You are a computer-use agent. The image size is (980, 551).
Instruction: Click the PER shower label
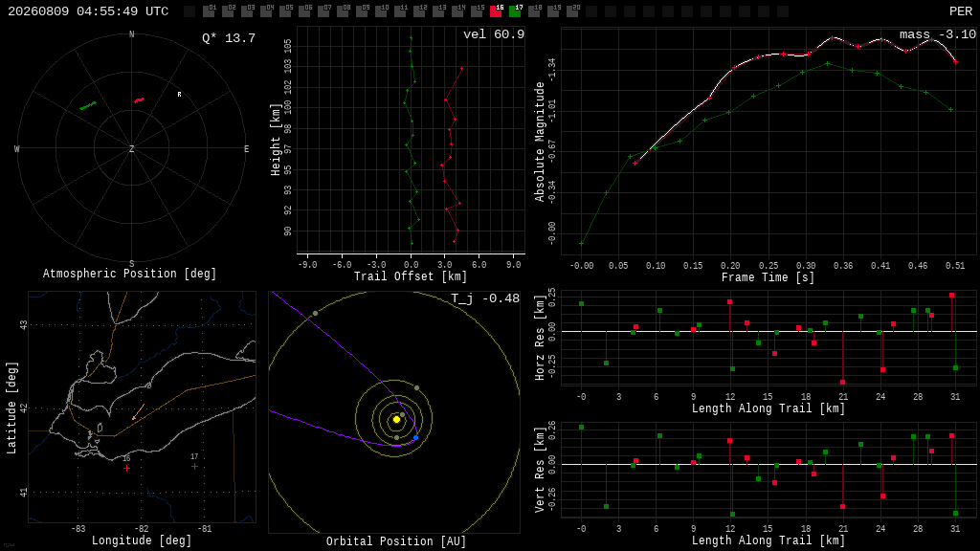pyautogui.click(x=961, y=11)
